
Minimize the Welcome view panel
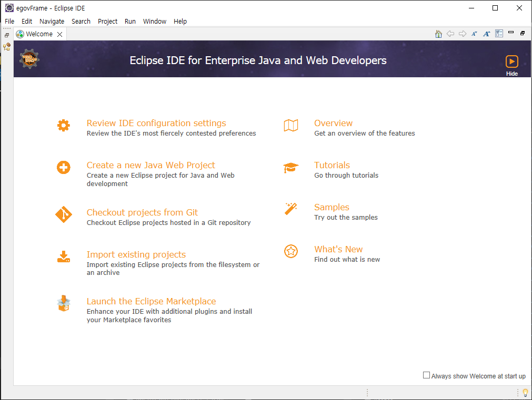(x=511, y=32)
